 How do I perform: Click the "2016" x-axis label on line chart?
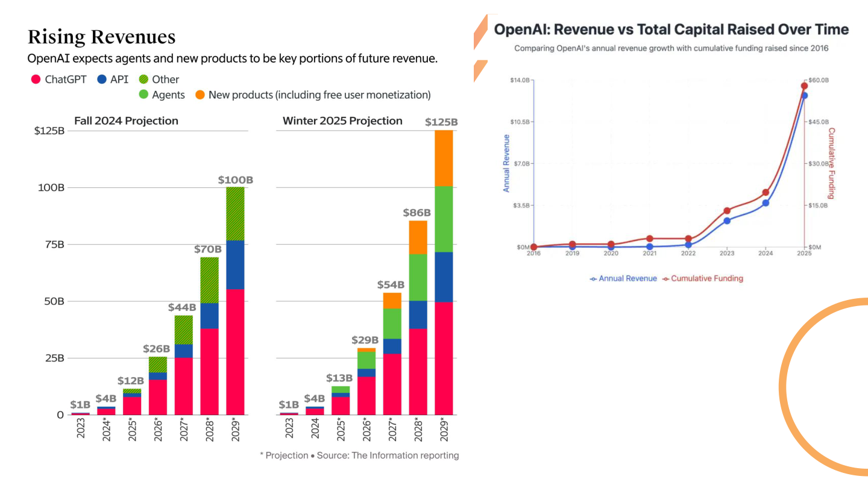click(533, 254)
